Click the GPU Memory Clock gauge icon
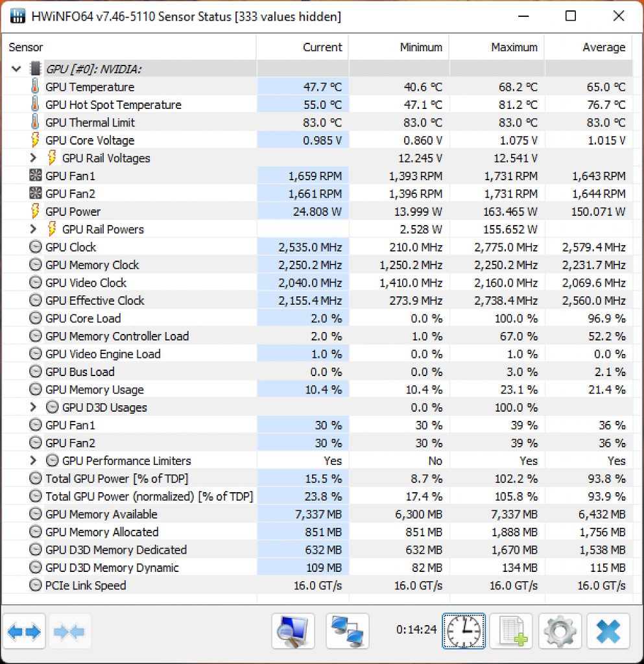The height and width of the screenshot is (664, 644). click(x=36, y=265)
